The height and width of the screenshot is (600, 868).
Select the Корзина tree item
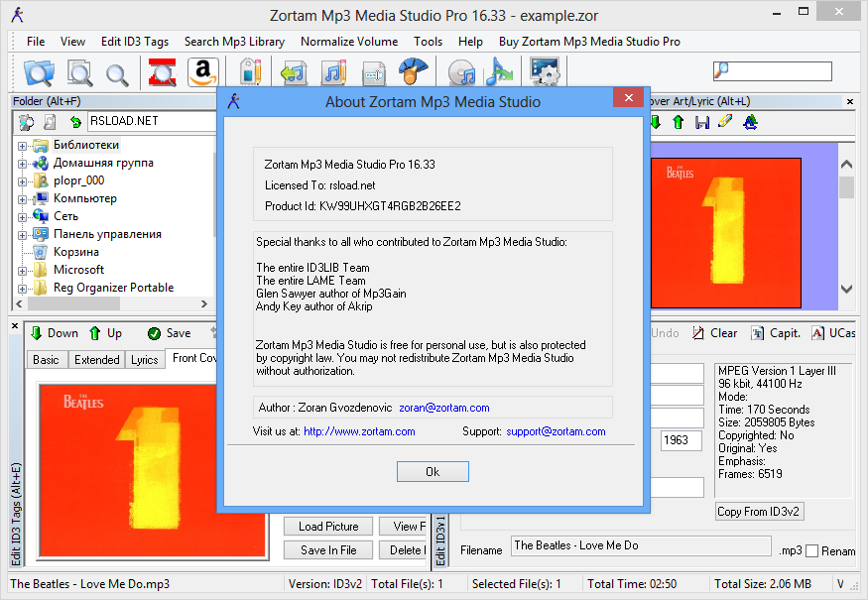[75, 252]
